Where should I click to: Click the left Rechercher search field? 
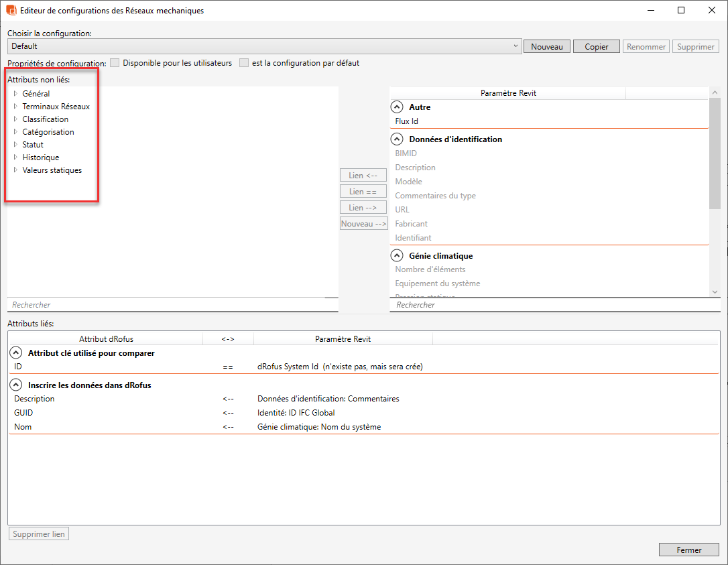(x=172, y=305)
